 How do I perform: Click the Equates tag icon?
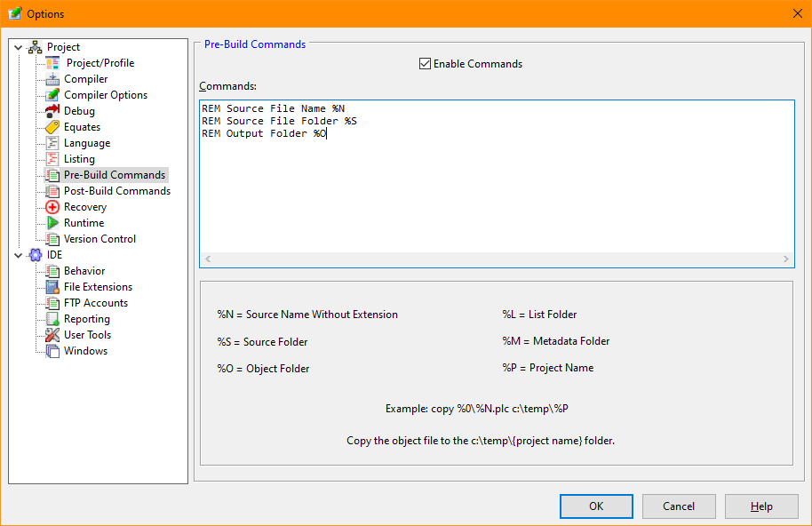(52, 127)
